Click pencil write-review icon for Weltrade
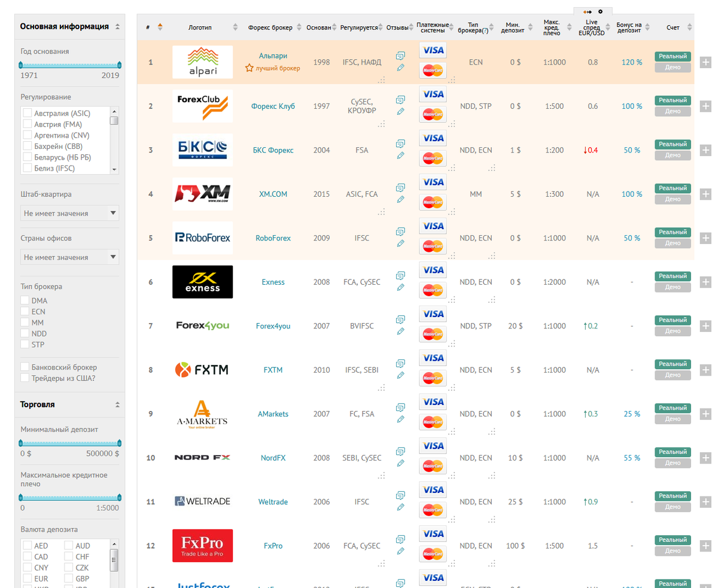Image resolution: width=718 pixels, height=588 pixels. (x=400, y=507)
